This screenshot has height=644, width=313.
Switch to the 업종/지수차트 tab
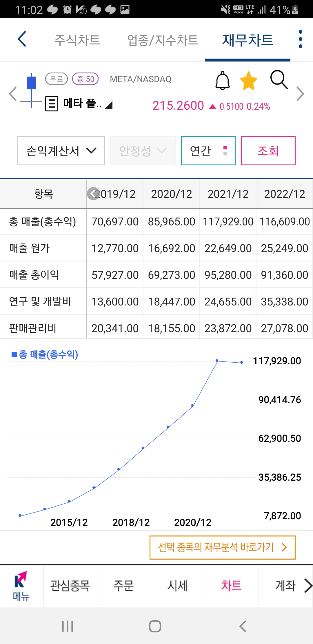pos(163,40)
